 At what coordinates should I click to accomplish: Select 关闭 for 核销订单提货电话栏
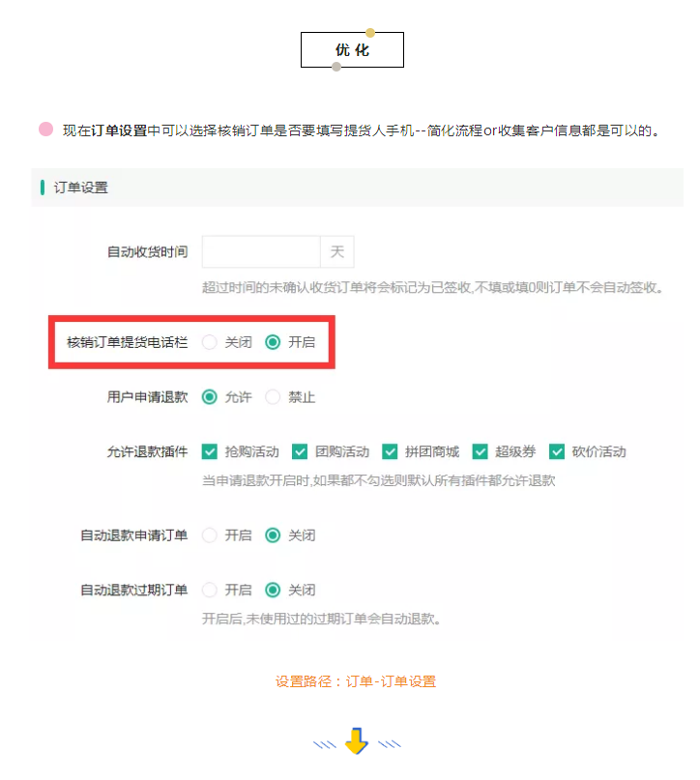point(210,342)
